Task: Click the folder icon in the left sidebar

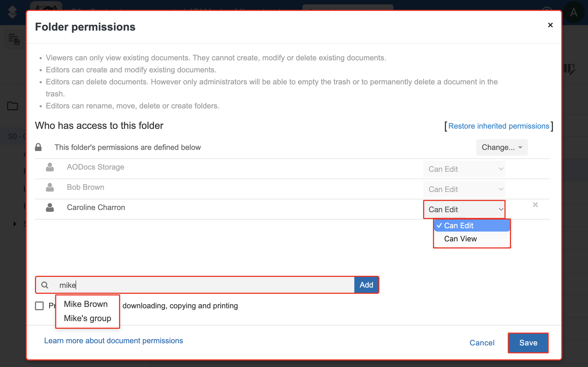Action: coord(13,106)
